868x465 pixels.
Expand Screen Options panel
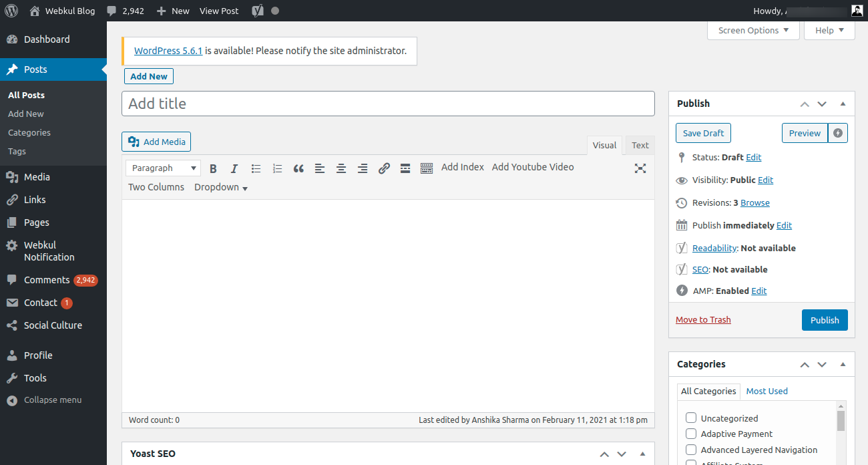[753, 30]
